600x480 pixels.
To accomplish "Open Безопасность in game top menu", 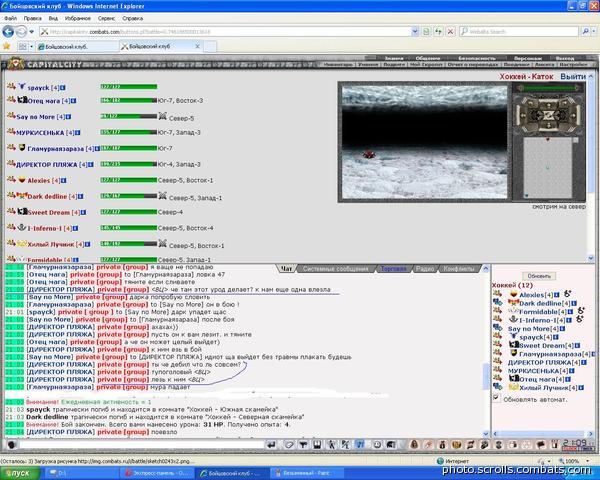I will pyautogui.click(x=477, y=58).
